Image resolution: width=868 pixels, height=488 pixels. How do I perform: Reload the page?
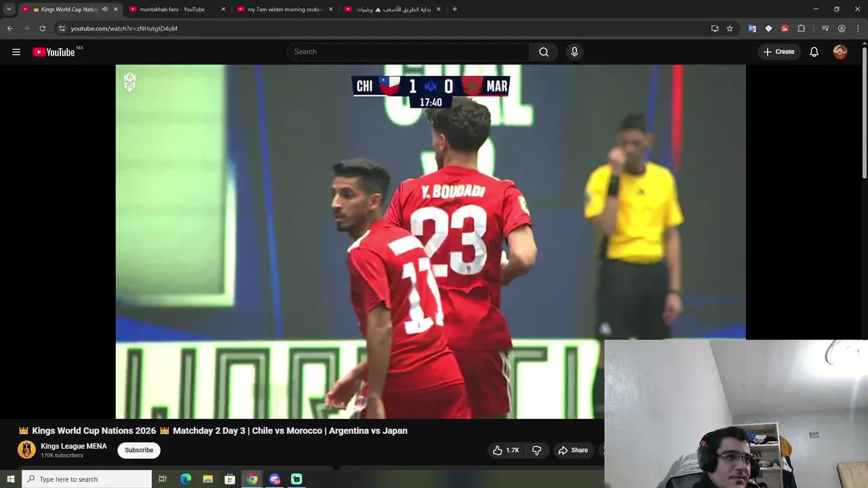pyautogui.click(x=42, y=28)
